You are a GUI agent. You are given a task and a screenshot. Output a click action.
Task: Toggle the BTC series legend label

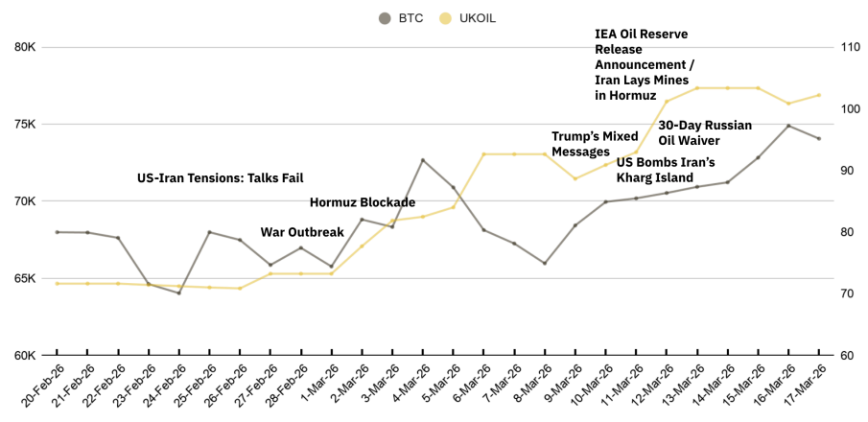pos(411,17)
